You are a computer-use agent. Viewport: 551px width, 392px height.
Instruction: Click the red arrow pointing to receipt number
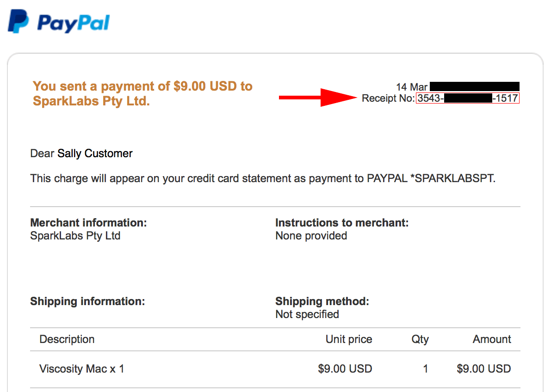tap(319, 98)
